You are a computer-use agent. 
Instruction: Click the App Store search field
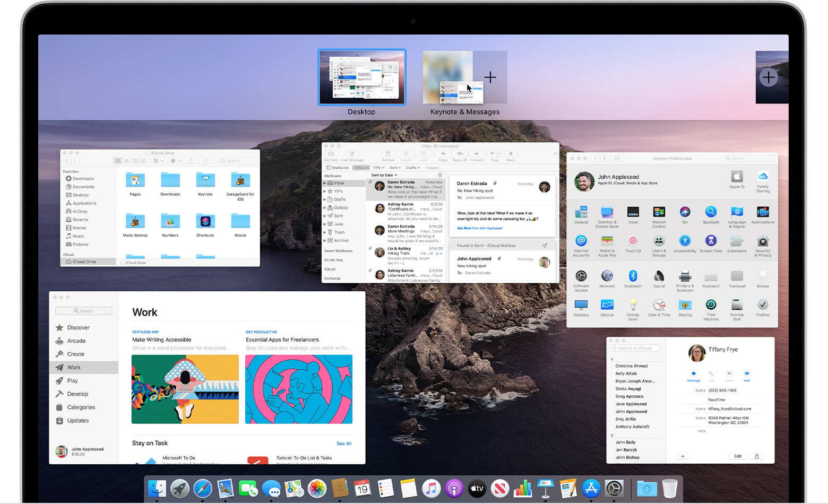(x=84, y=311)
